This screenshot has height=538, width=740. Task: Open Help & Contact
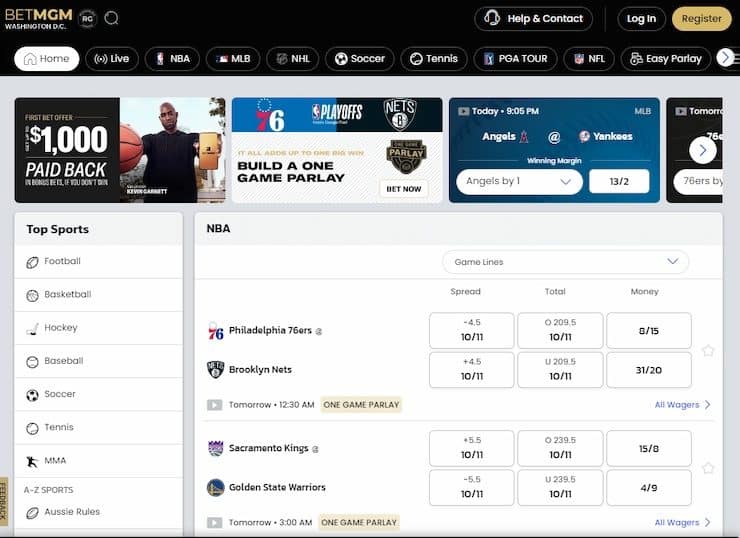click(533, 19)
